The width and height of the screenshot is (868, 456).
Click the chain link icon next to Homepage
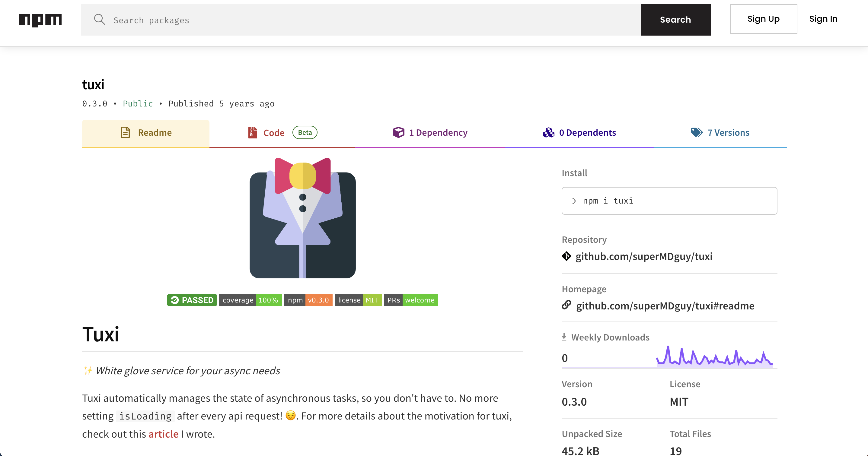tap(566, 306)
